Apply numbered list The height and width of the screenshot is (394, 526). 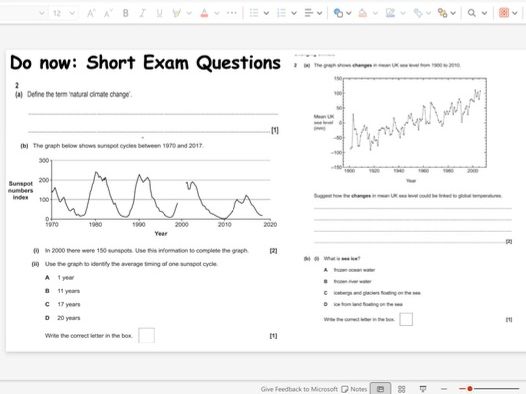[x=281, y=13]
